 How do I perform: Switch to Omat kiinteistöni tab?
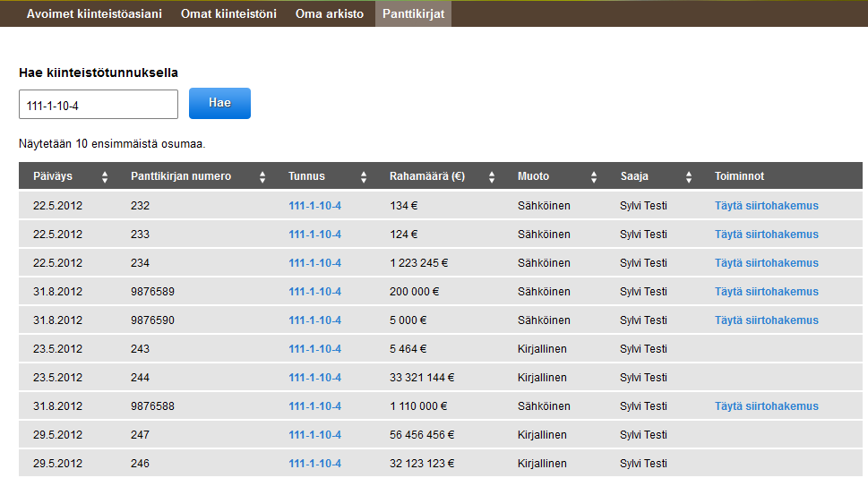click(228, 13)
